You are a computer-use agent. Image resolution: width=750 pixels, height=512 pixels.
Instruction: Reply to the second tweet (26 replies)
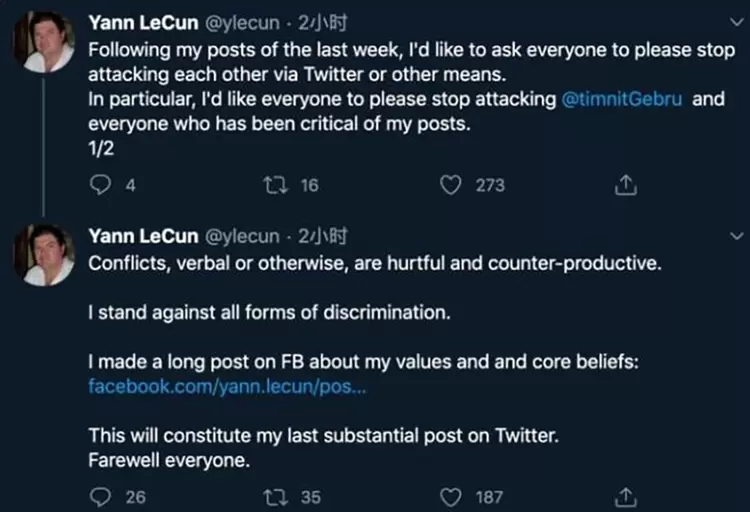pyautogui.click(x=99, y=496)
